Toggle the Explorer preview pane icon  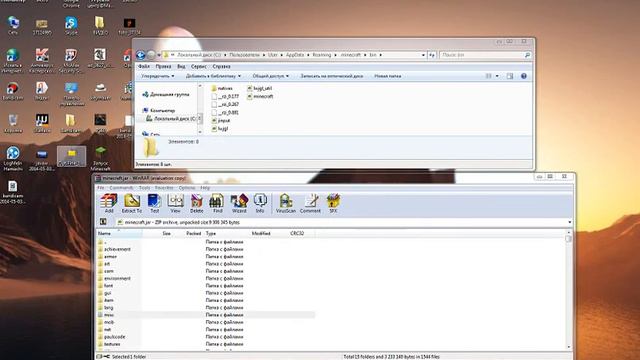[x=510, y=76]
